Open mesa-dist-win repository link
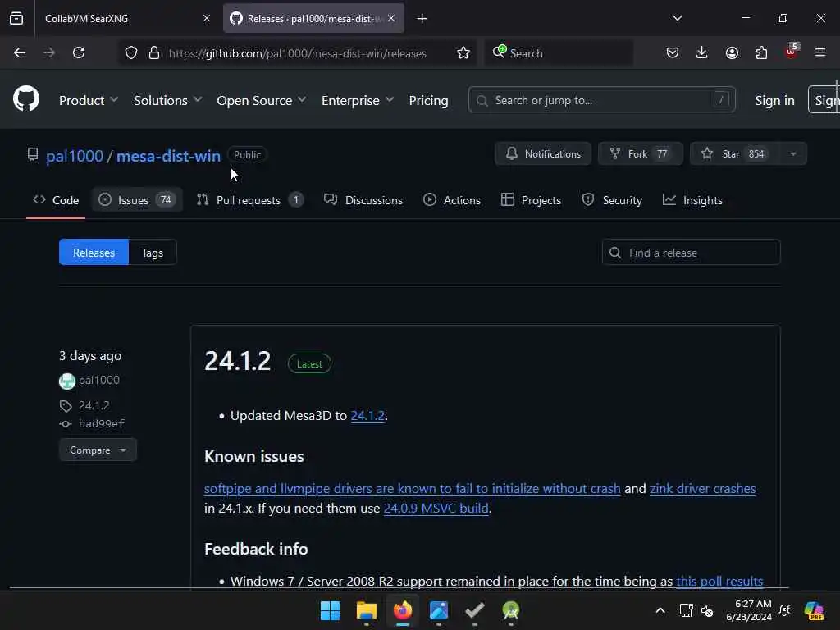 [x=168, y=156]
